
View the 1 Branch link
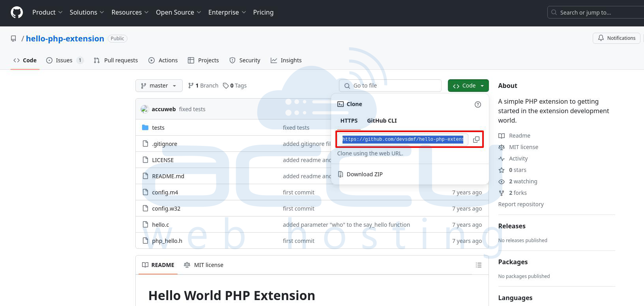click(203, 86)
